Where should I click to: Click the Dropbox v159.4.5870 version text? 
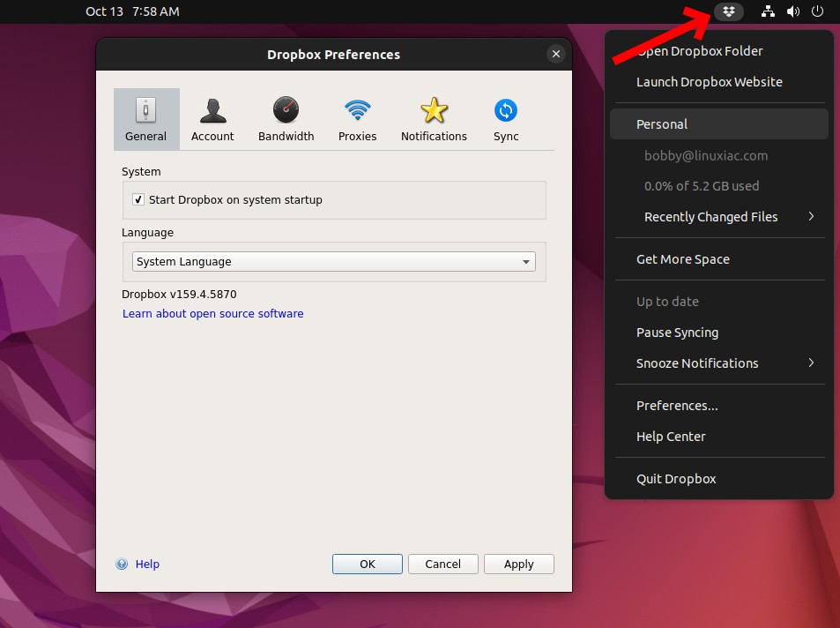pos(179,294)
